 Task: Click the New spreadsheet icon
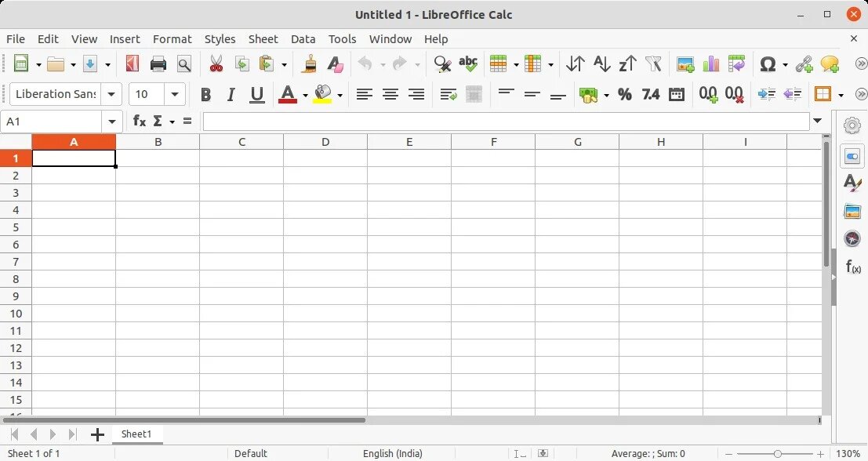[x=21, y=64]
